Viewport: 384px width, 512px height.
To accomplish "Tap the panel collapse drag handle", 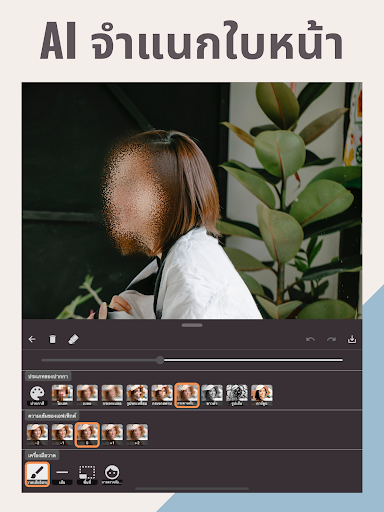I will coord(192,325).
